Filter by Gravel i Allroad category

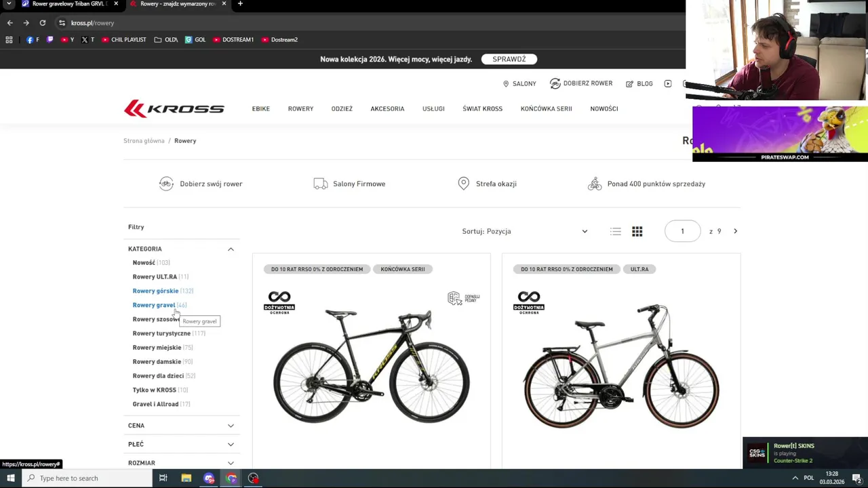point(161,405)
